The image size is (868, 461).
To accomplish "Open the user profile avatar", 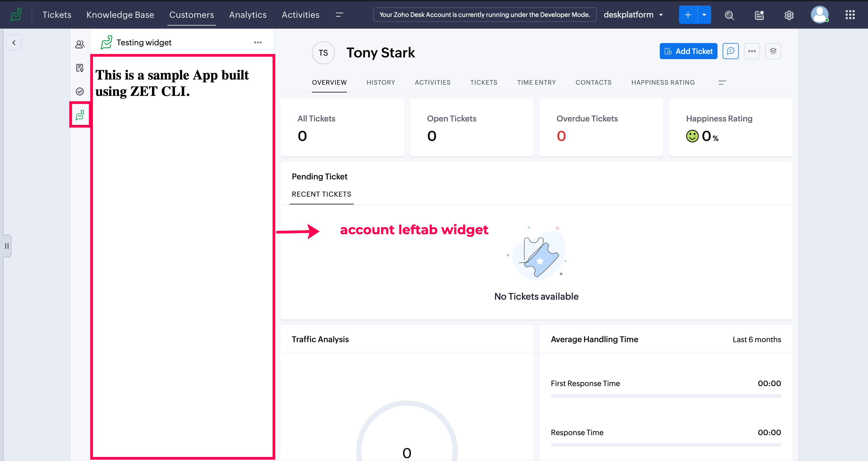I will pos(819,14).
